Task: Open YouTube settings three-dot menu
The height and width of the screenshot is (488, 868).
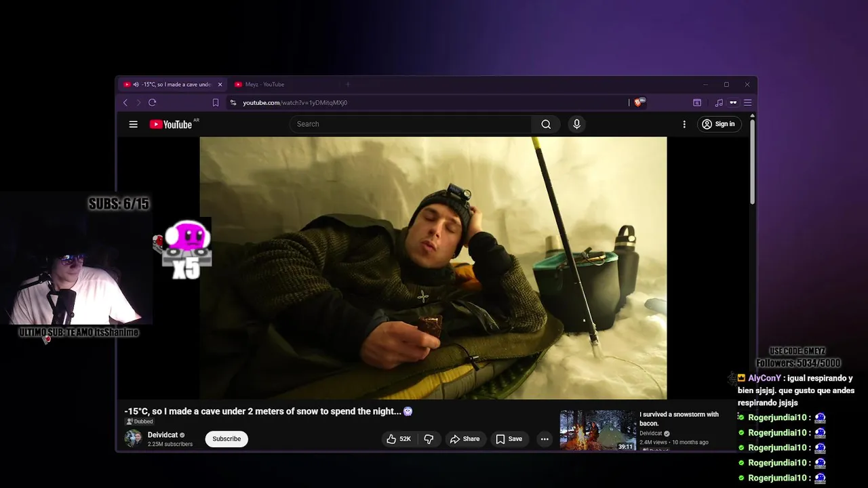Action: 684,124
